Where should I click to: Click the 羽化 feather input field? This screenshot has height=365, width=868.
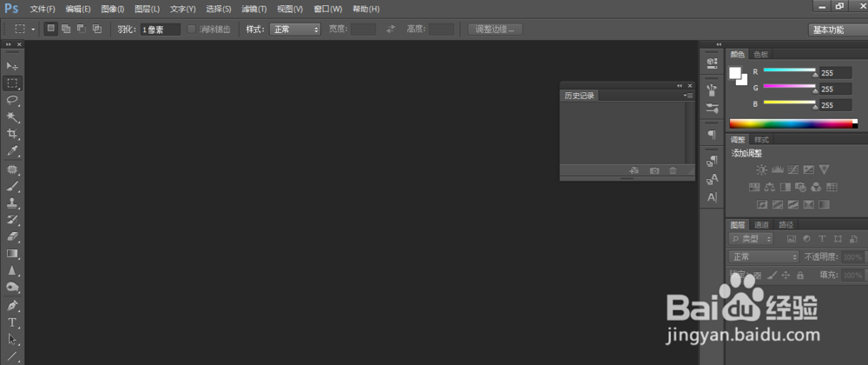[161, 30]
